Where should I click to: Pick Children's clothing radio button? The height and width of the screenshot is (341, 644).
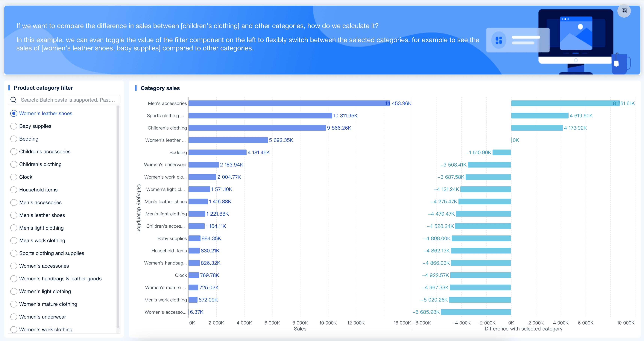pos(14,164)
